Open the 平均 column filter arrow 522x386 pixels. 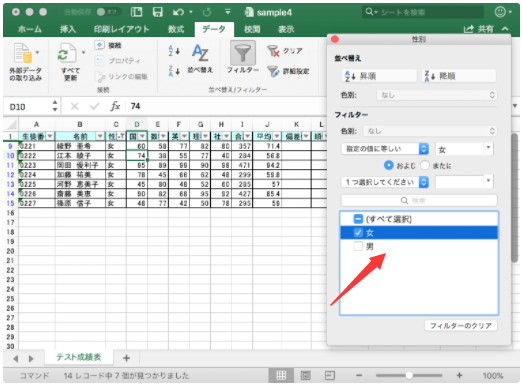(x=277, y=136)
